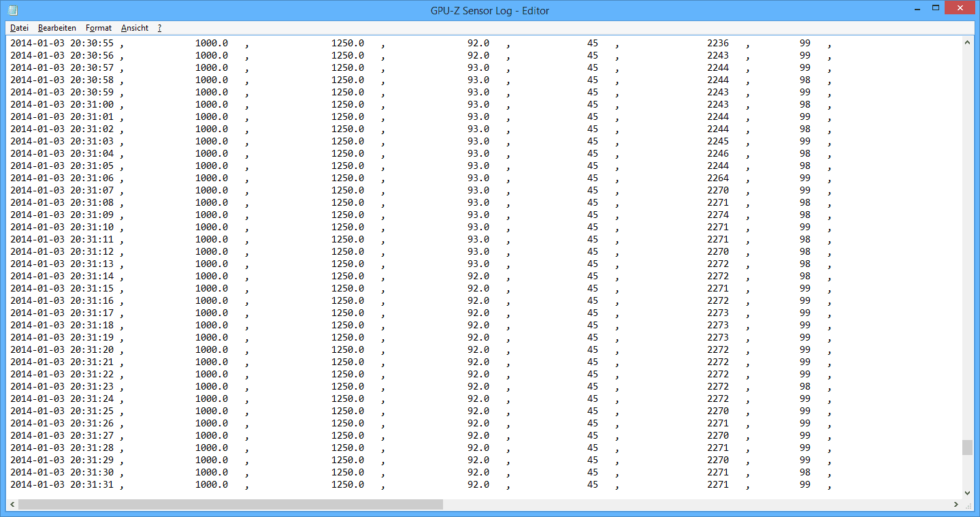Click 1000.0 in the 20:31:00 row

click(212, 104)
